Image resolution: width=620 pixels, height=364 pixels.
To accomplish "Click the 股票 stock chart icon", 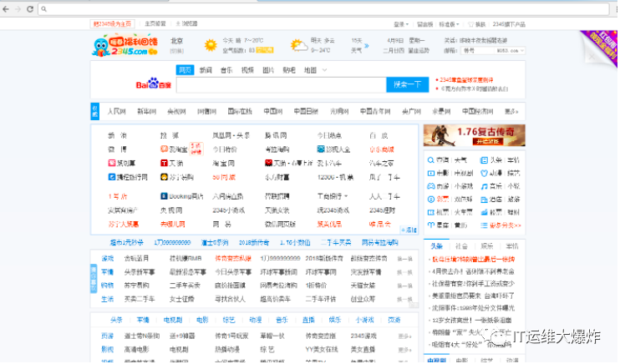I will click(484, 212).
